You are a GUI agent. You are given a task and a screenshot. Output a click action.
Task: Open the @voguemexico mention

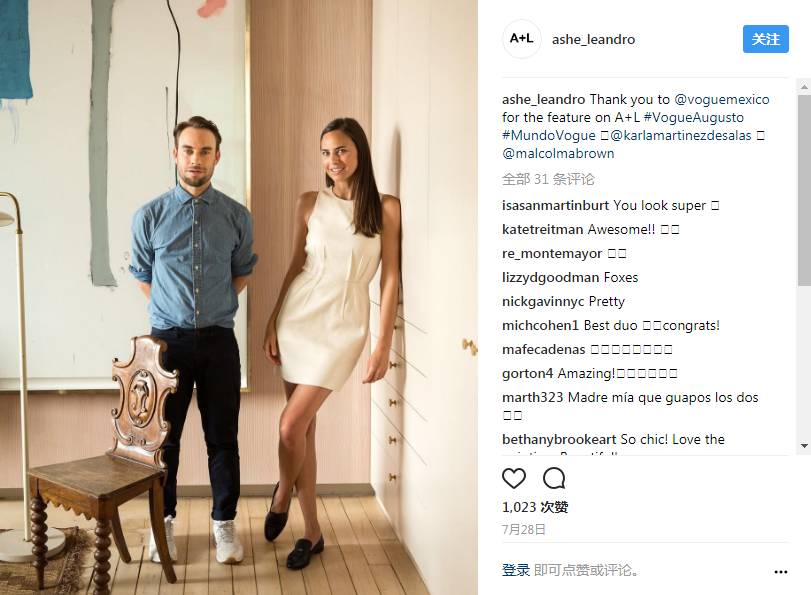[x=722, y=99]
